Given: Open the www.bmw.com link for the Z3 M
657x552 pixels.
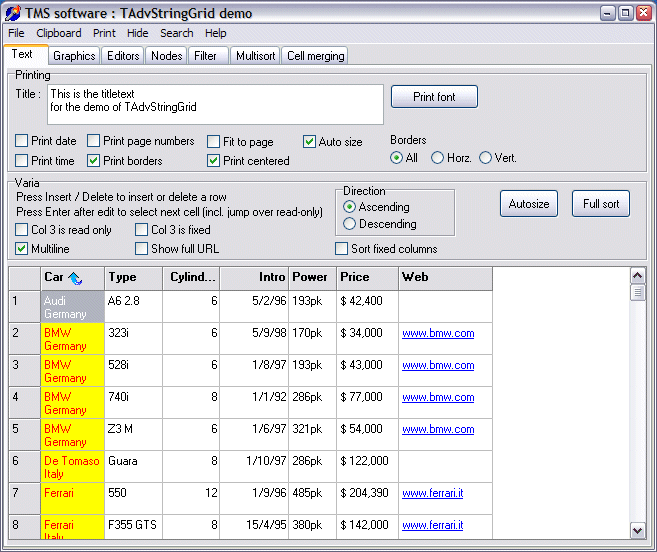Looking at the screenshot, I should (438, 429).
